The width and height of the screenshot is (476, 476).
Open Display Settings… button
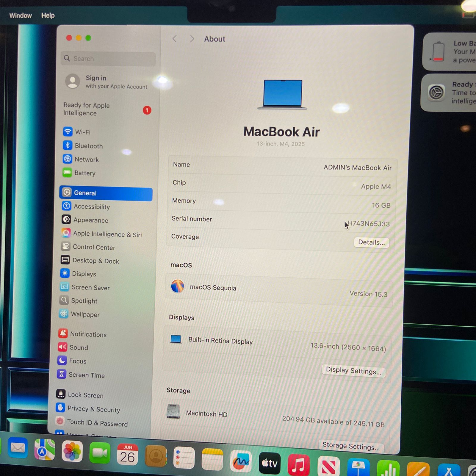[353, 371]
